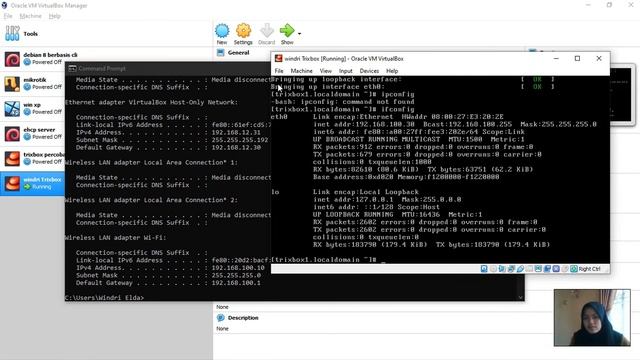Image resolution: width=640 pixels, height=360 pixels.
Task: Open Input menu in the Trixbox VM window
Action: point(345,71)
